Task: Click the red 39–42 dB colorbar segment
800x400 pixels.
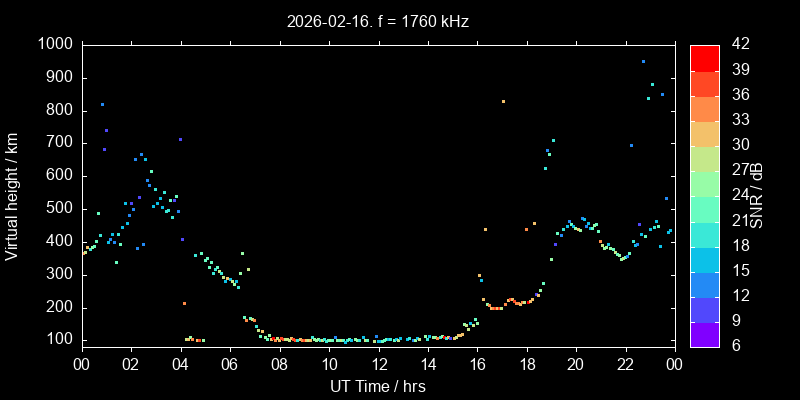Action: [x=704, y=58]
